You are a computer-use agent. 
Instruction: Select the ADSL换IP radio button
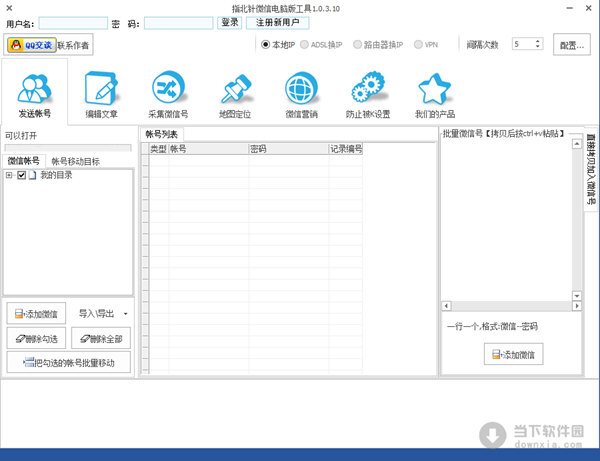click(x=304, y=44)
